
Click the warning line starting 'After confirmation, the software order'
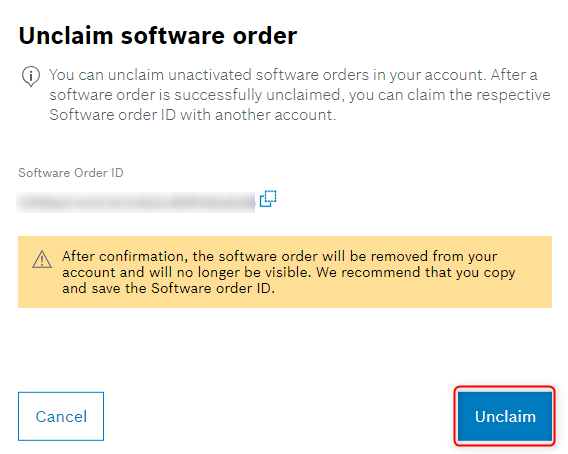tap(279, 256)
